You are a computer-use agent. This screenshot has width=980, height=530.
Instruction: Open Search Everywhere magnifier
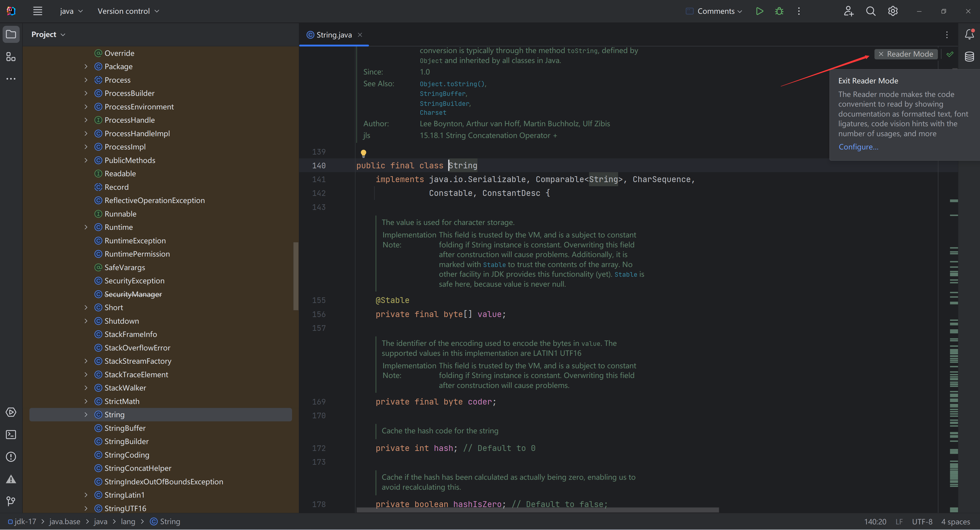871,11
